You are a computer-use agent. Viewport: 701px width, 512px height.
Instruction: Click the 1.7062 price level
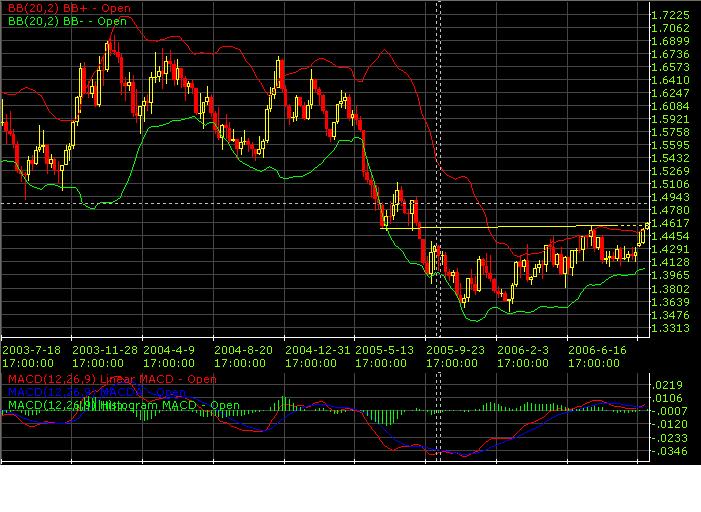click(x=670, y=29)
